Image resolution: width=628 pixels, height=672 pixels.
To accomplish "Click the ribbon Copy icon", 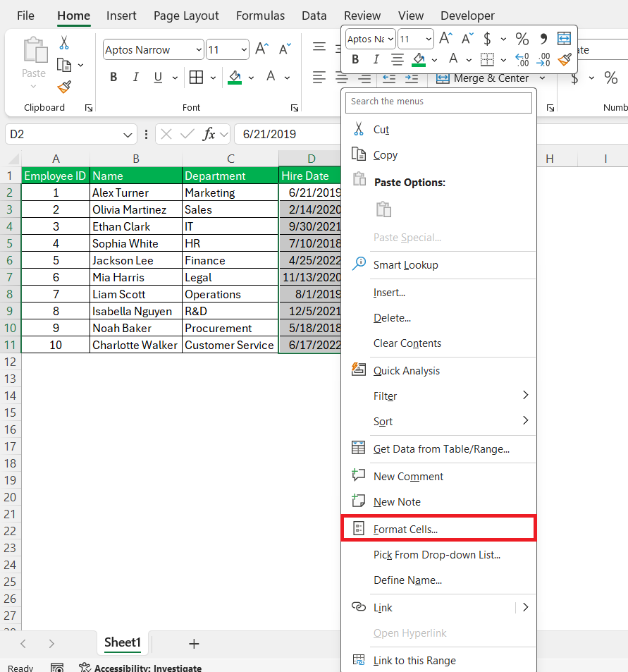I will tap(64, 65).
